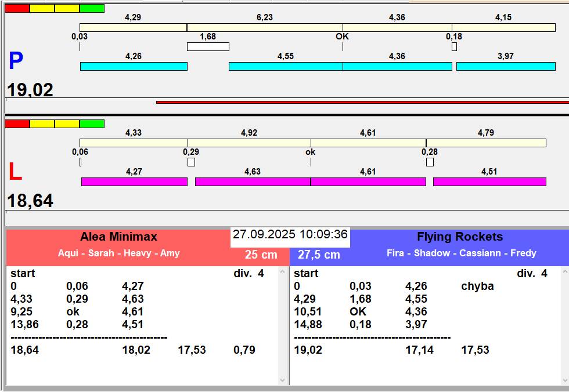The image size is (569, 392).
Task: Click the magenta bar labeled 4,51
Action: (x=489, y=182)
